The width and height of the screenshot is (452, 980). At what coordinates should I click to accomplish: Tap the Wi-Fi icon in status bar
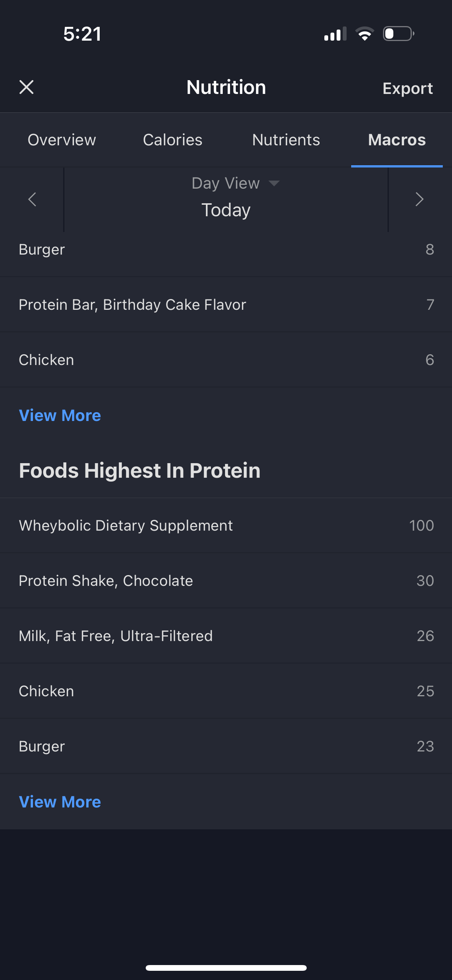click(365, 34)
